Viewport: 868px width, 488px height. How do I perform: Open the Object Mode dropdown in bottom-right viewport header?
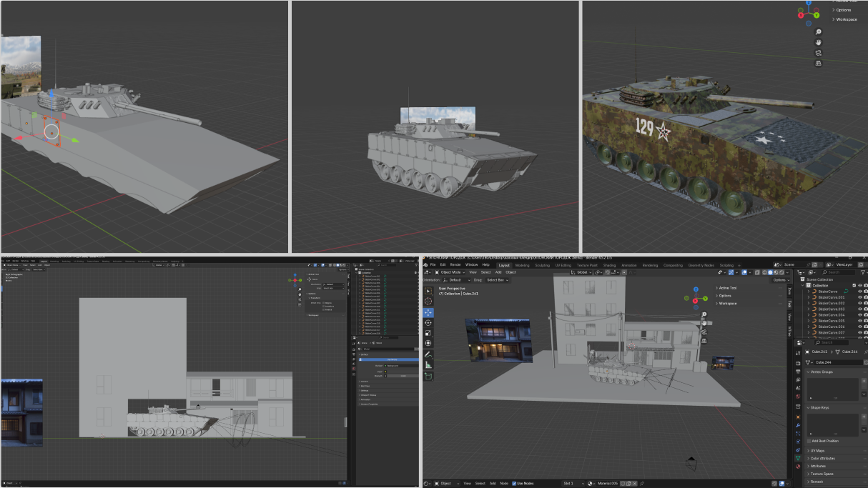450,272
